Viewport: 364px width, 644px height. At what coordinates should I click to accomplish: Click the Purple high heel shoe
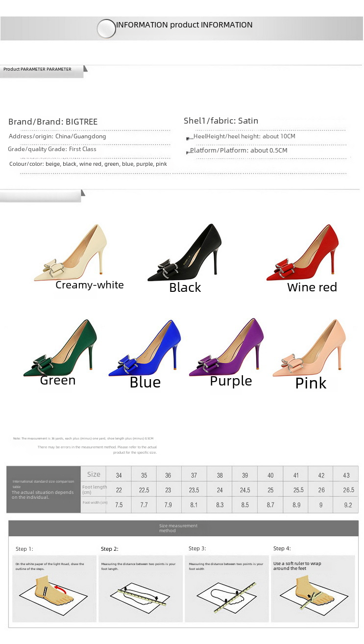click(226, 348)
